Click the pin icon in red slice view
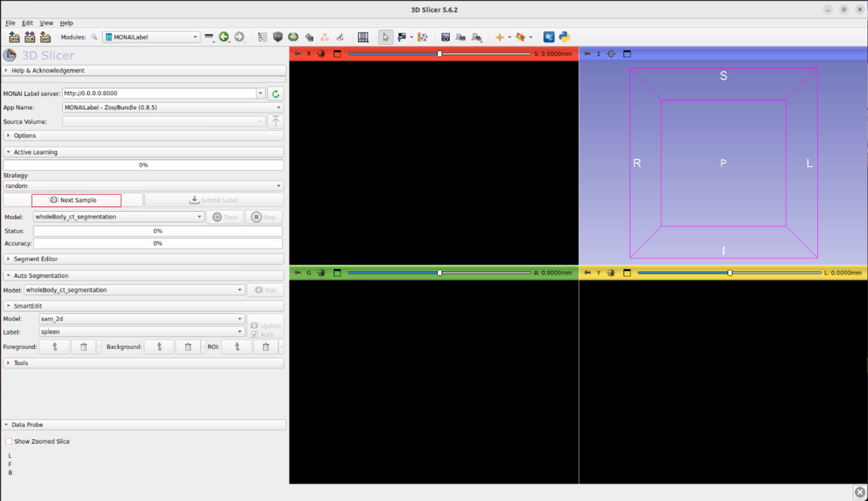This screenshot has width=868, height=501. (x=297, y=54)
